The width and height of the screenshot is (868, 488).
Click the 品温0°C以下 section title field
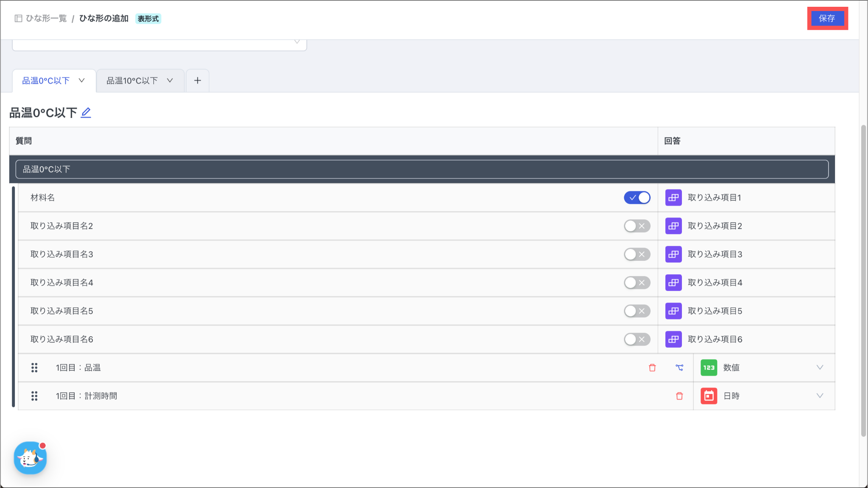tap(422, 169)
